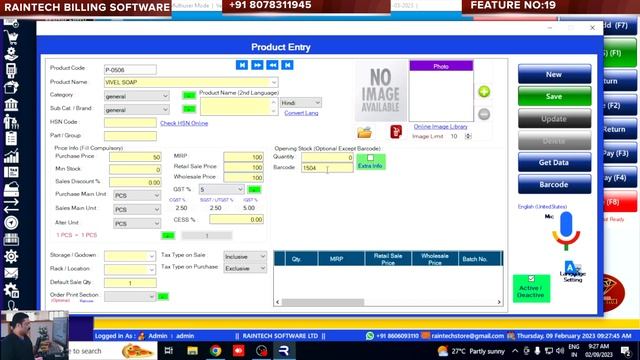640x360 pixels.
Task: Open the shopping cart icon in left sidebar
Action: (11, 38)
